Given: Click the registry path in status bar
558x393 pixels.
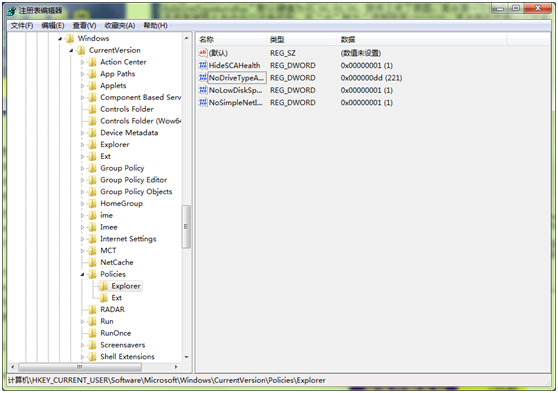Looking at the screenshot, I should pos(167,380).
